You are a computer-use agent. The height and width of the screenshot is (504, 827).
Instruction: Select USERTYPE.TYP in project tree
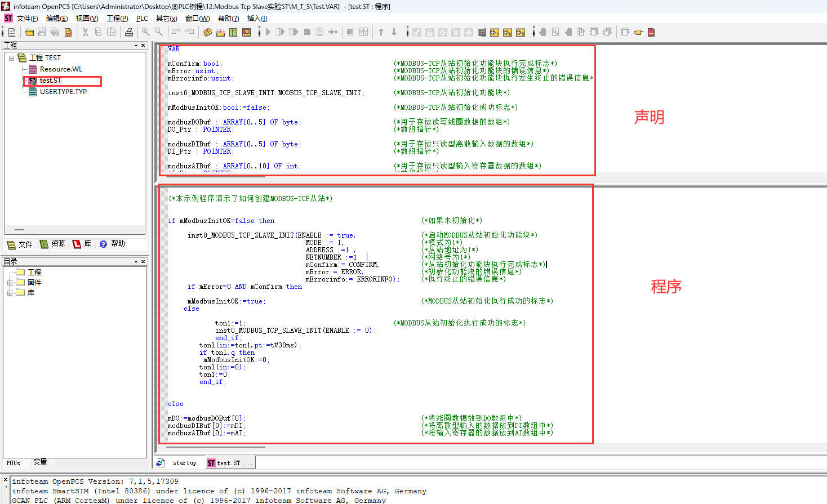(x=63, y=92)
